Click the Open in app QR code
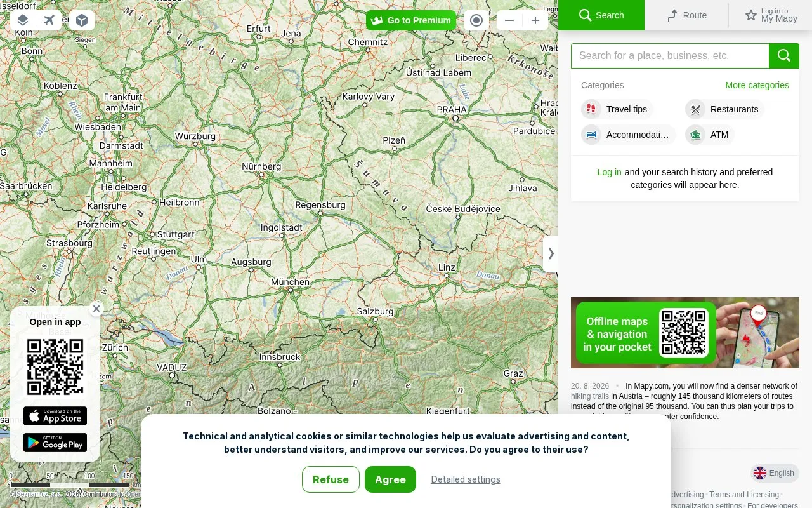 55,367
